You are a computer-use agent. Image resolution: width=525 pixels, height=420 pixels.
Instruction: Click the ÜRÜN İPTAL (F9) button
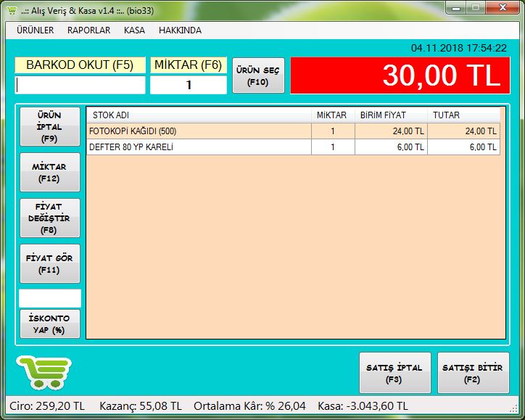50,127
